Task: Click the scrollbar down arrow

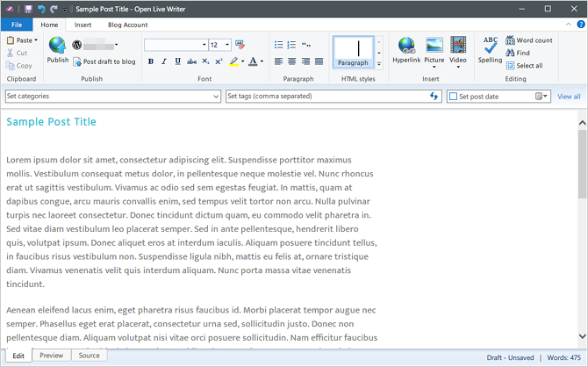Action: (582, 336)
